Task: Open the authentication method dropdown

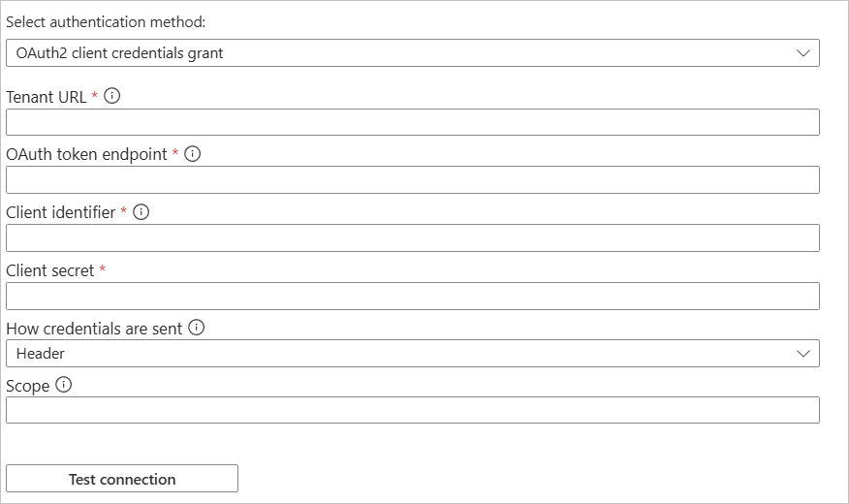Action: [x=413, y=53]
